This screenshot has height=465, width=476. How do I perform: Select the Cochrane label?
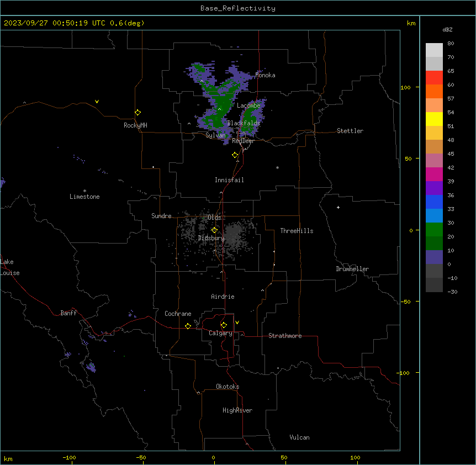[x=178, y=314]
